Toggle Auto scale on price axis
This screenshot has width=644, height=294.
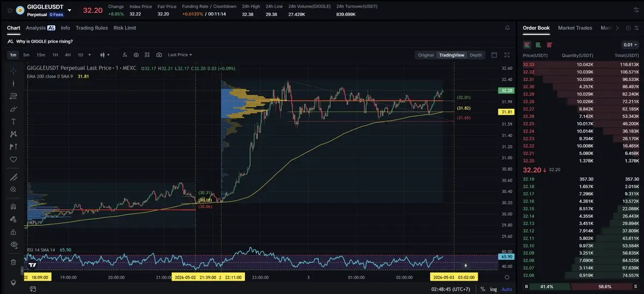click(x=507, y=289)
